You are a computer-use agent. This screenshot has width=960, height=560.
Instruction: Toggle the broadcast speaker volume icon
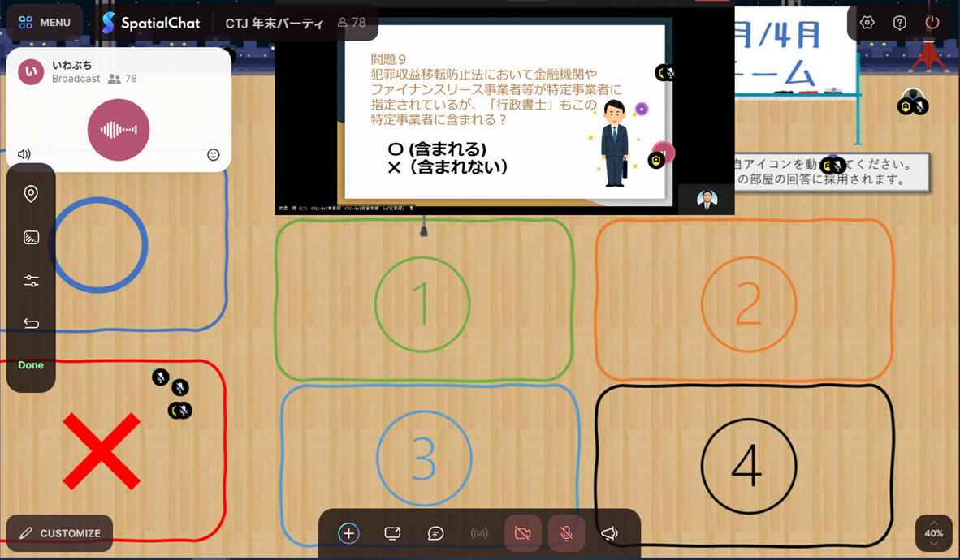click(24, 154)
